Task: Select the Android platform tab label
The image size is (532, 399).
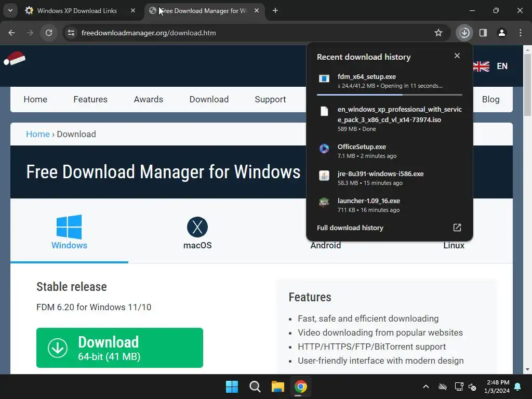Action: (325, 245)
